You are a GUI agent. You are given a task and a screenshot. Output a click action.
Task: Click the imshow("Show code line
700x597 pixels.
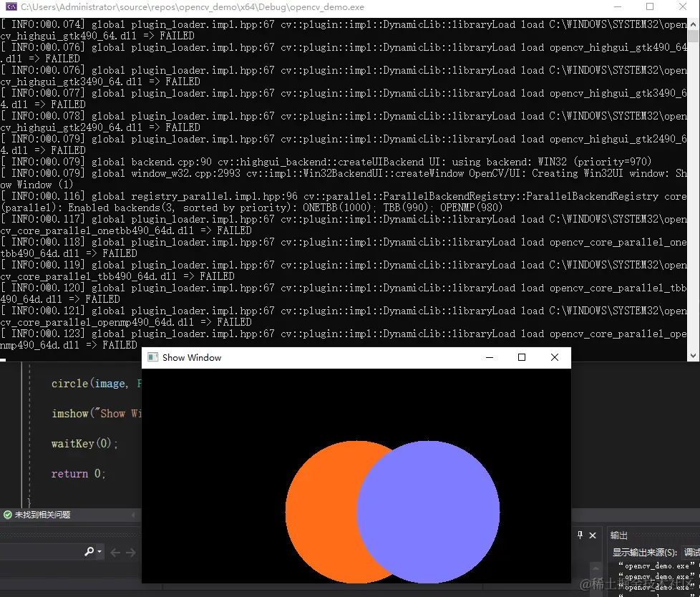click(96, 414)
